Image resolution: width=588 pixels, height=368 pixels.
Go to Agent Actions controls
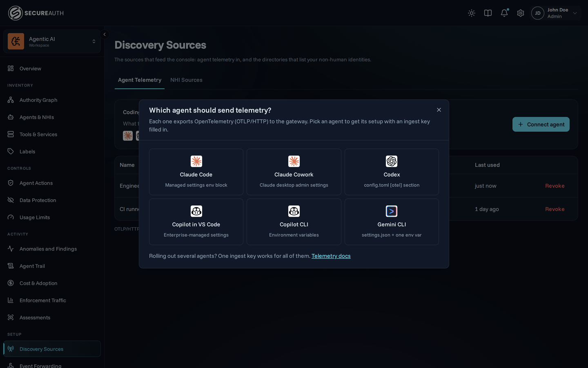(x=52, y=183)
